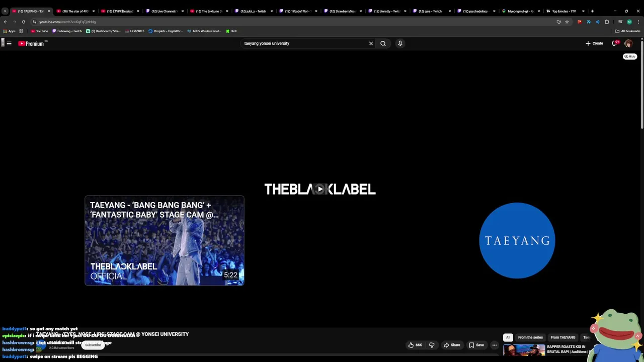View site information icon in address bar
Viewport: 644px width, 362px height.
[34, 22]
